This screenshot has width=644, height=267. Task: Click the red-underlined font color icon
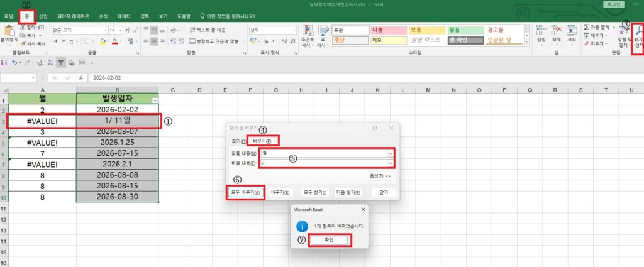point(115,41)
